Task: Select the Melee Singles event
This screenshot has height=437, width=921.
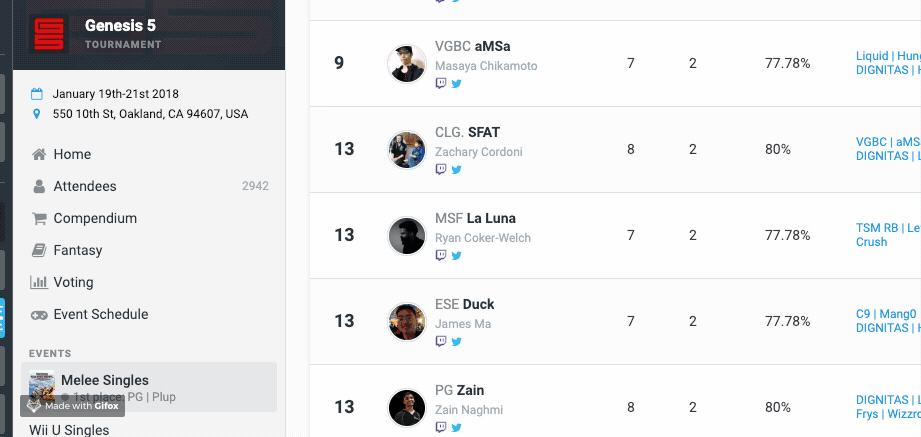Action: 149,387
